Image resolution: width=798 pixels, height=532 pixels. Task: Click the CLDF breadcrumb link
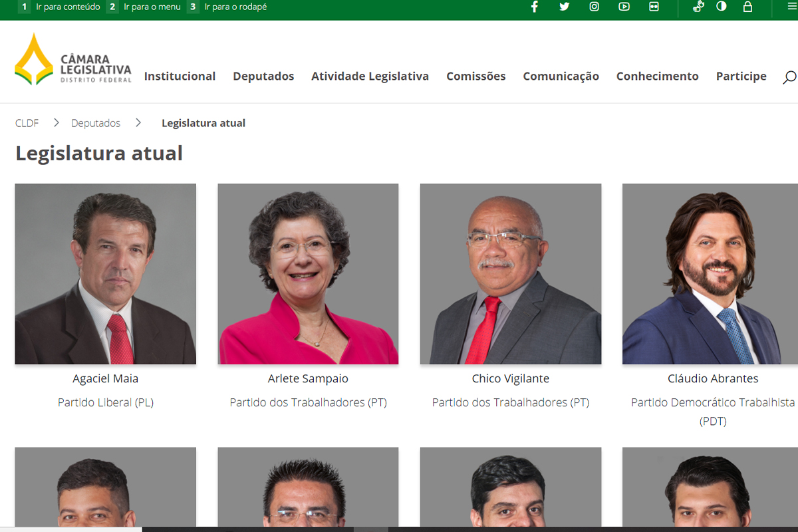click(27, 123)
